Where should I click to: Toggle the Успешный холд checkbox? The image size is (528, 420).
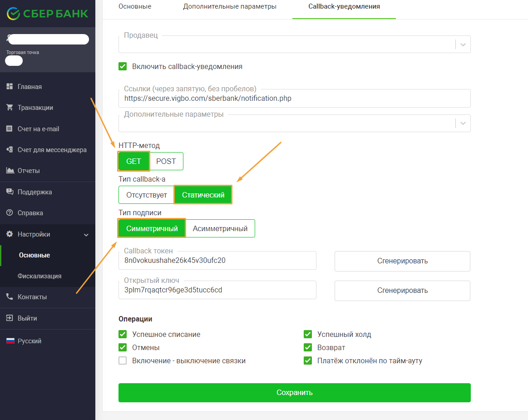point(308,334)
